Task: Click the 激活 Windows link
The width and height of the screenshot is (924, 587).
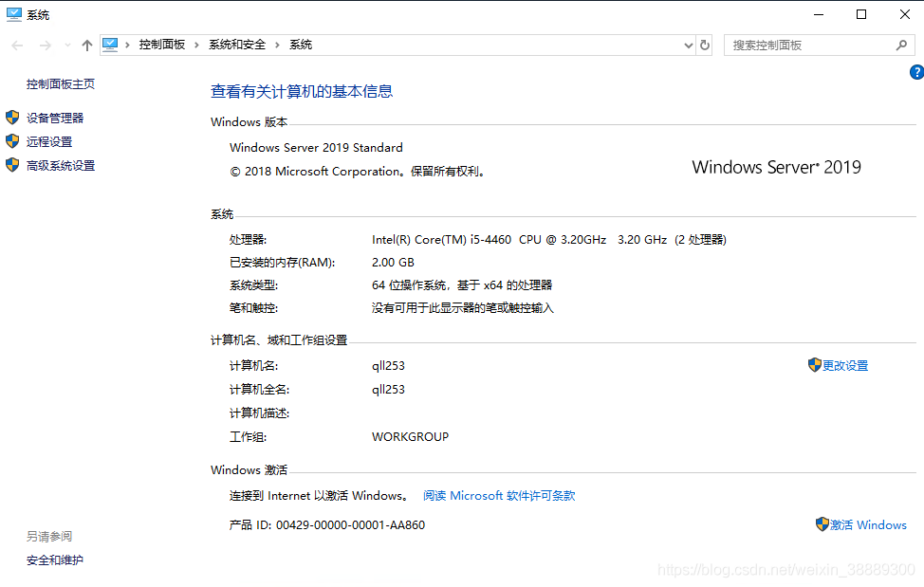Action: click(x=868, y=524)
